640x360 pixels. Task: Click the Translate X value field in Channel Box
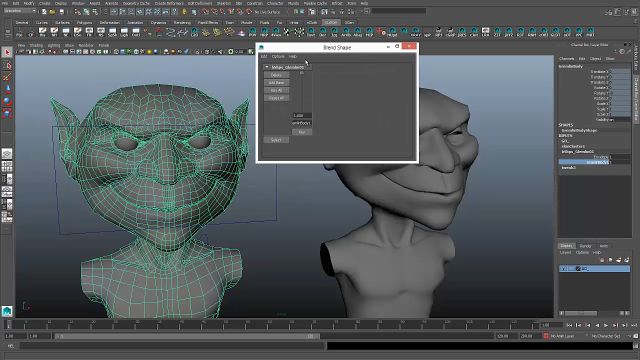tap(620, 71)
